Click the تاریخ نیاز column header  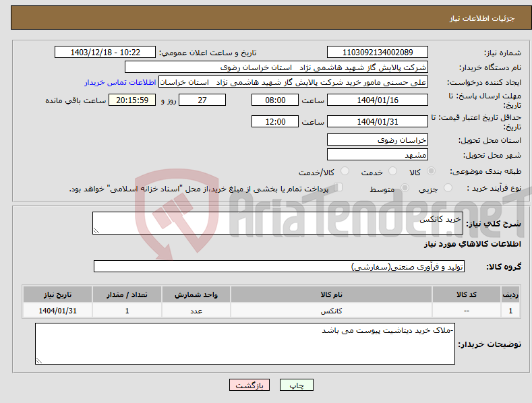[x=57, y=294]
